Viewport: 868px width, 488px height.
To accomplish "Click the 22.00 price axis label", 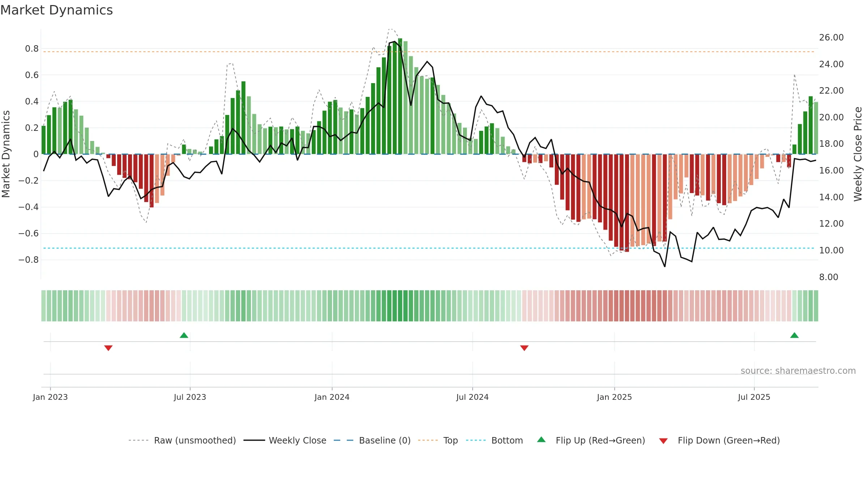I will point(831,91).
